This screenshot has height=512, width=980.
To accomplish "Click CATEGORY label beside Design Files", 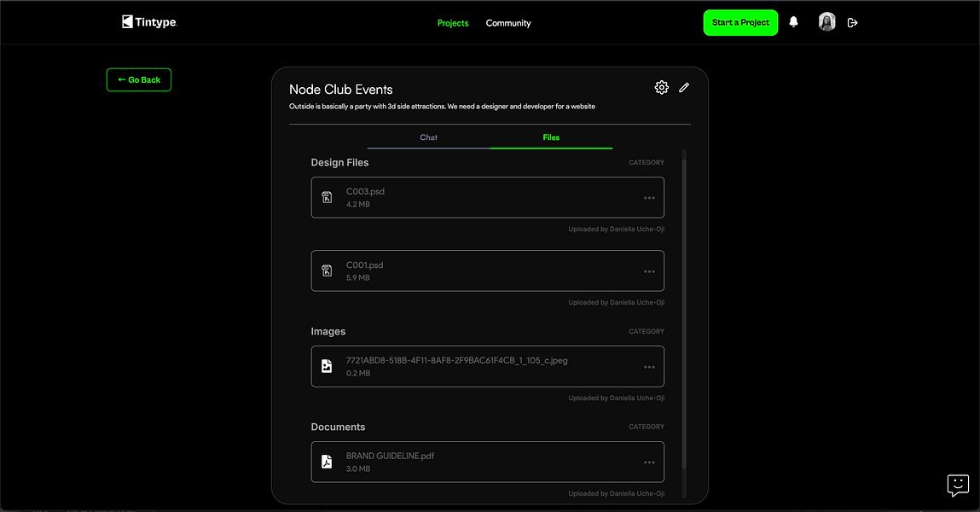I will [x=647, y=162].
